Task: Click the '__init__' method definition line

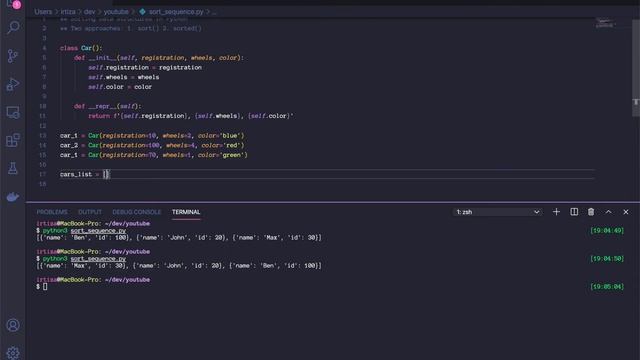Action: (x=159, y=58)
